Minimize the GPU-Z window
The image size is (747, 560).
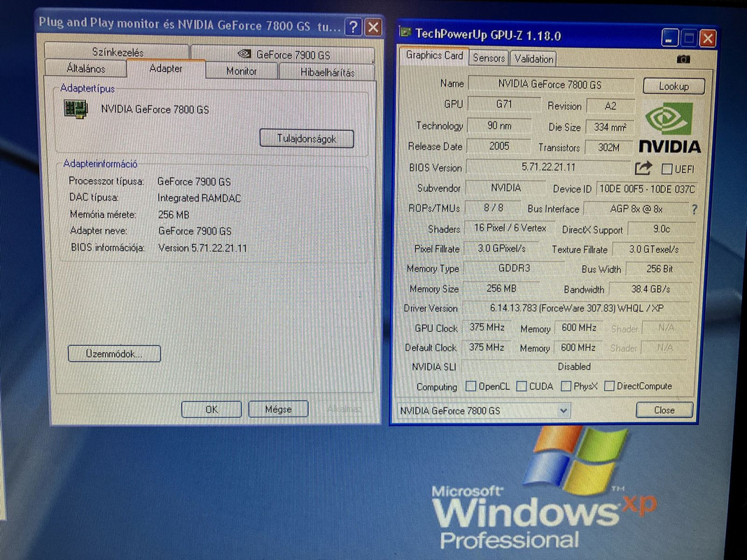click(669, 38)
